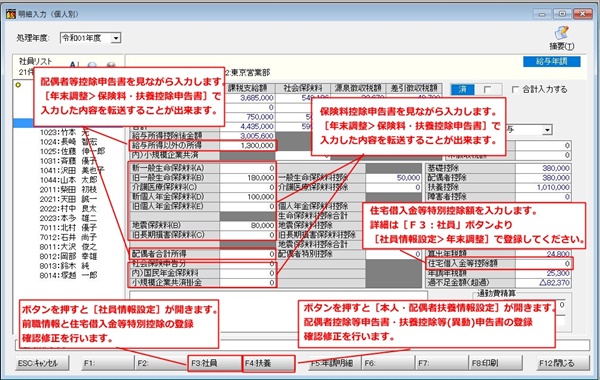Image resolution: width=600 pixels, height=380 pixels.
Task: Click the 地震保険料(B) amount field
Action: (x=247, y=225)
